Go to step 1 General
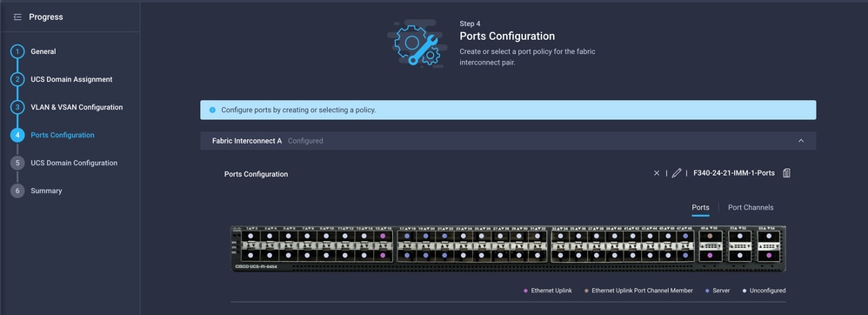Image resolution: width=868 pixels, height=315 pixels. pos(17,51)
